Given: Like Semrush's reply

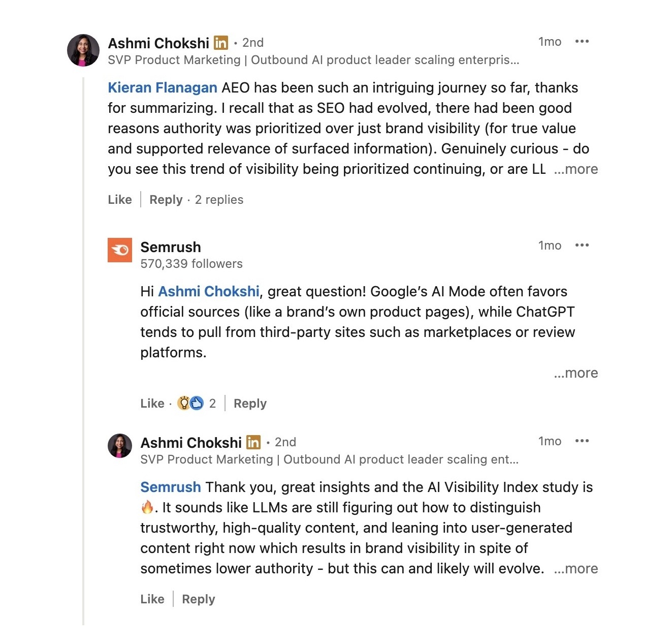Looking at the screenshot, I should 152,403.
